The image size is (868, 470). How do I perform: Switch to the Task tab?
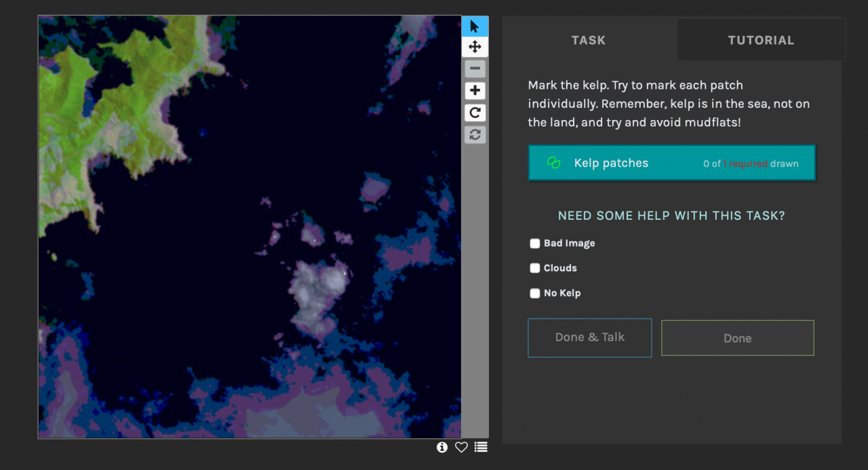point(589,40)
